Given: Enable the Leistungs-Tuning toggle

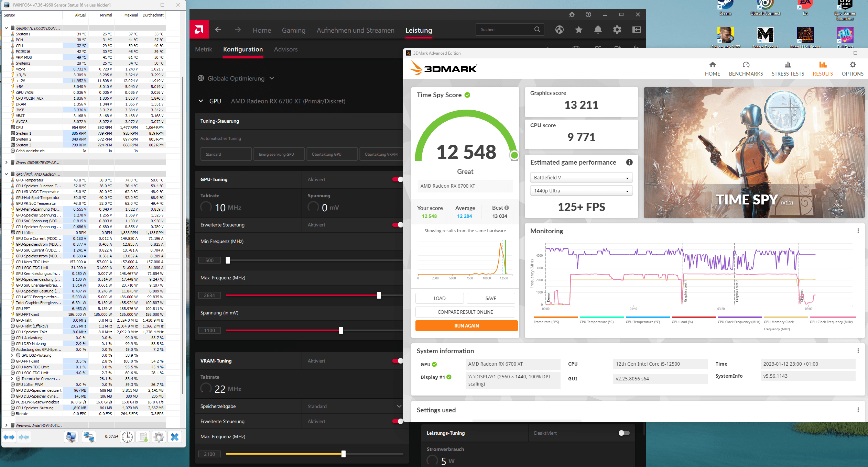Looking at the screenshot, I should point(623,433).
